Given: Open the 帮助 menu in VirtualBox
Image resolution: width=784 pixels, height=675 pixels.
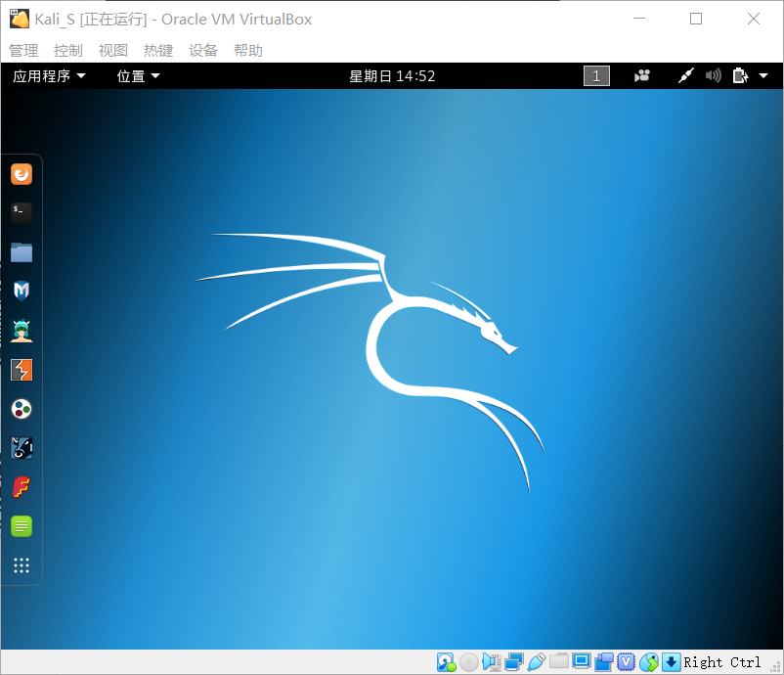Looking at the screenshot, I should tap(248, 50).
